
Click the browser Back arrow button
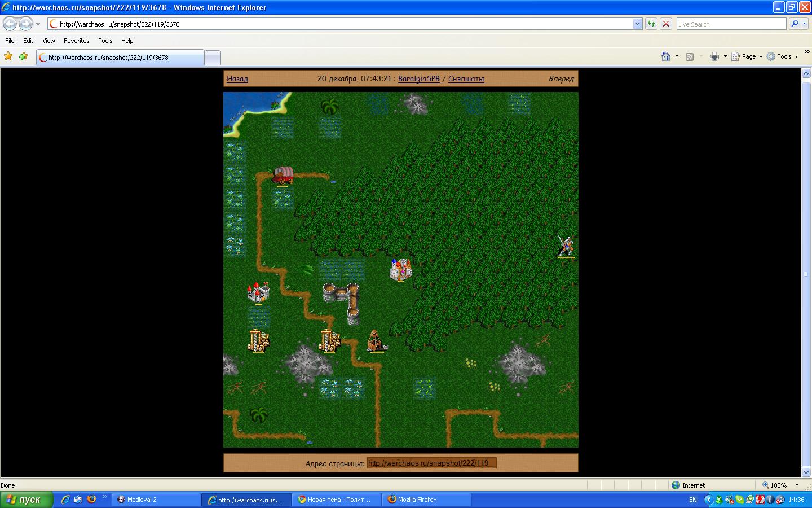(x=10, y=24)
